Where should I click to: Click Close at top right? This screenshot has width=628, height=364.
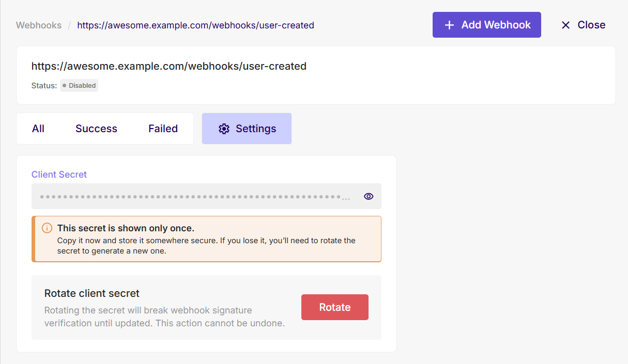click(x=583, y=24)
